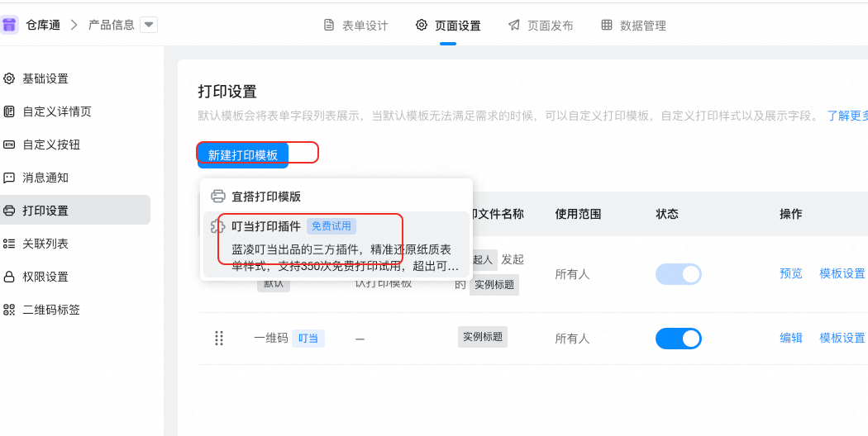Click 模板设置 in the default template row
The image size is (868, 436).
[x=842, y=273]
